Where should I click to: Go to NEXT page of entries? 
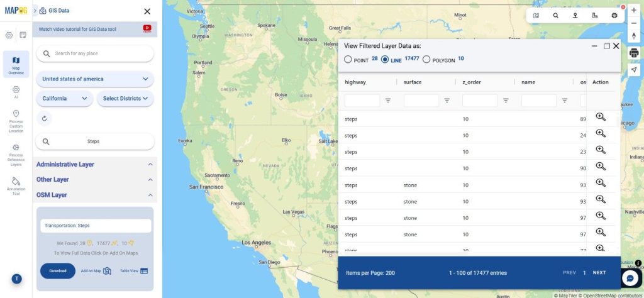599,273
